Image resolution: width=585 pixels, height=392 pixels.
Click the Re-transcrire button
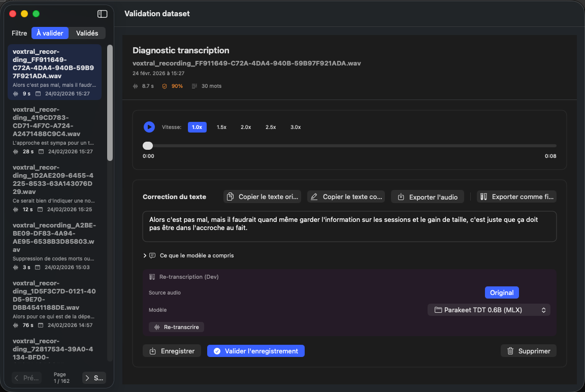click(177, 327)
